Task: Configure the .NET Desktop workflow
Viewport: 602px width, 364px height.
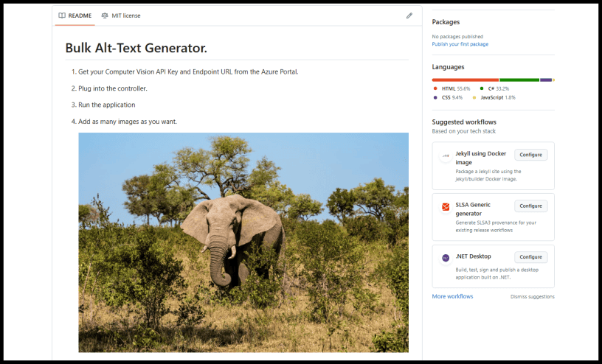Action: pos(530,257)
